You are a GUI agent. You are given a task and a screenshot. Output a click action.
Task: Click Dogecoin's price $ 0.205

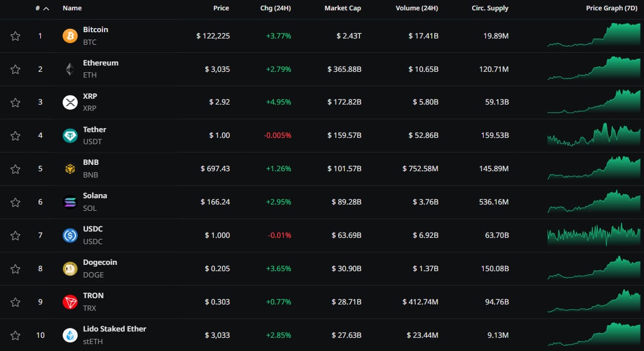[217, 268]
